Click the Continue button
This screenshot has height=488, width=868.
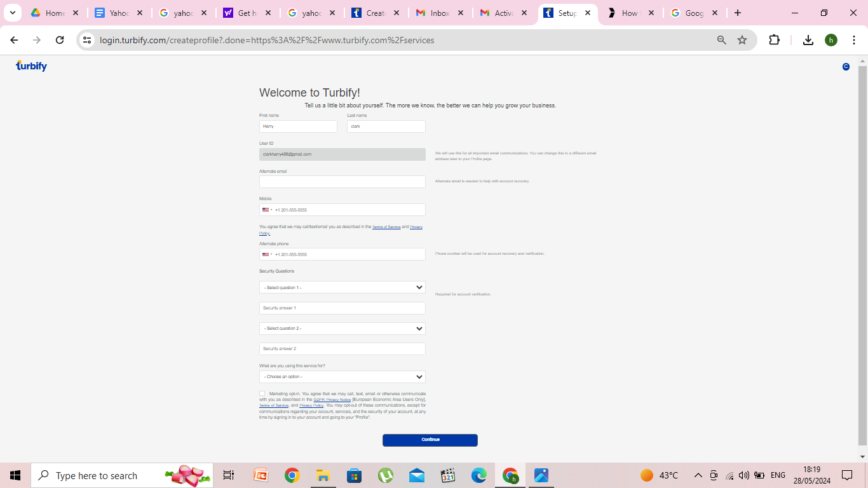coord(430,440)
